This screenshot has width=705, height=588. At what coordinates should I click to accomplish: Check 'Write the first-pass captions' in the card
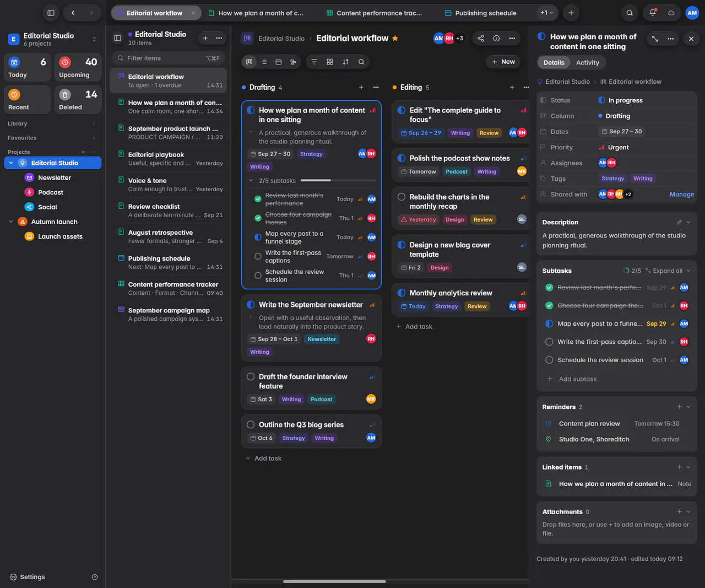tap(258, 256)
